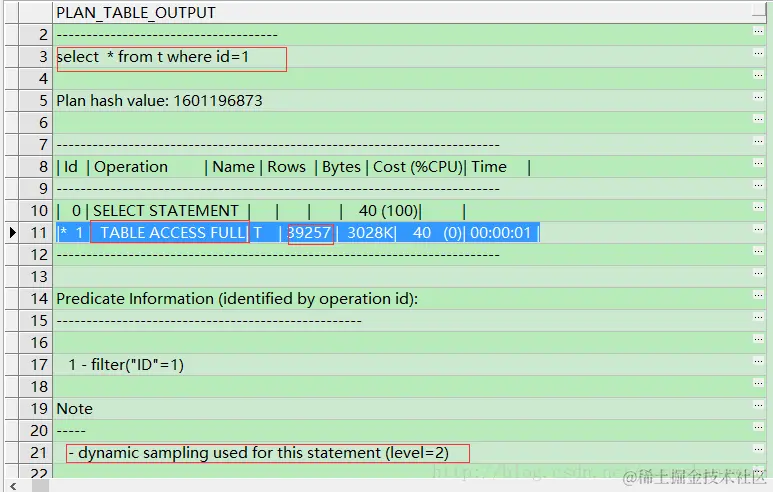Open ellipsis button on row 17
Screen dimensions: 773x492
[x=758, y=361]
